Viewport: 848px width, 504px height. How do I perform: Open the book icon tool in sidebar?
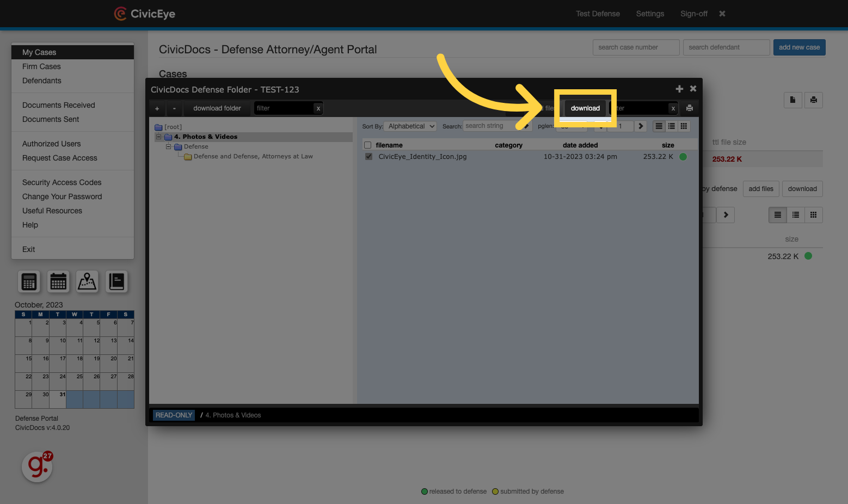coord(116,281)
